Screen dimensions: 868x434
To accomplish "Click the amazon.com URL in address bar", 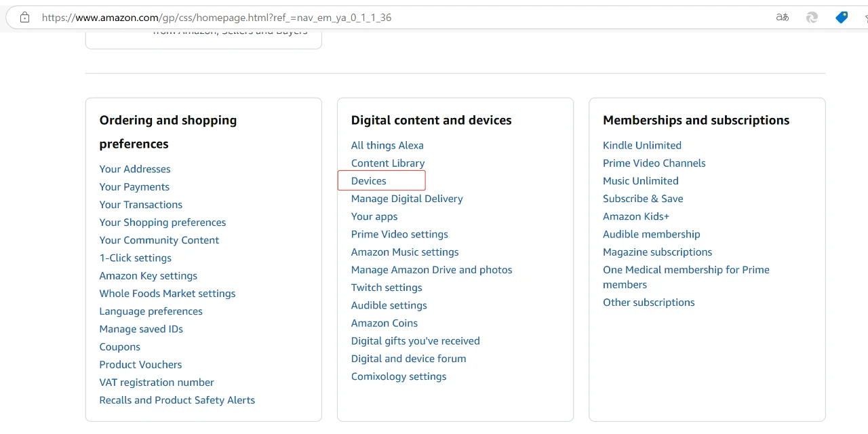I will (216, 18).
